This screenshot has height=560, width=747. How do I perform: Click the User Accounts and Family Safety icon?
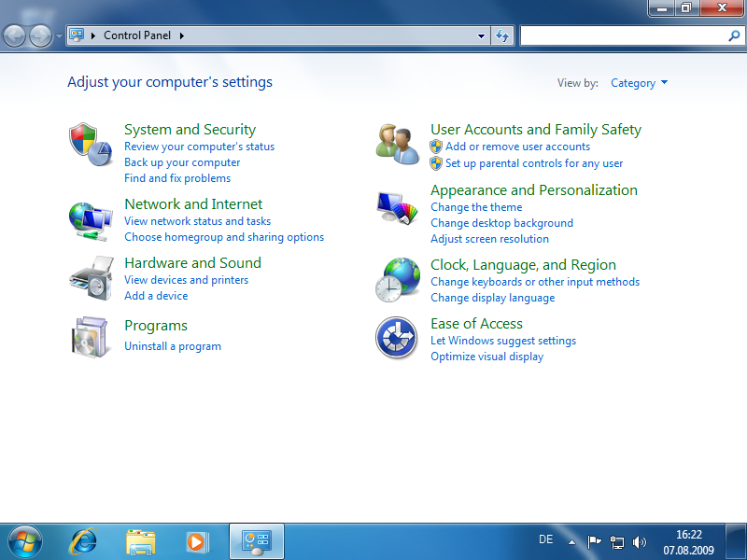pos(397,145)
